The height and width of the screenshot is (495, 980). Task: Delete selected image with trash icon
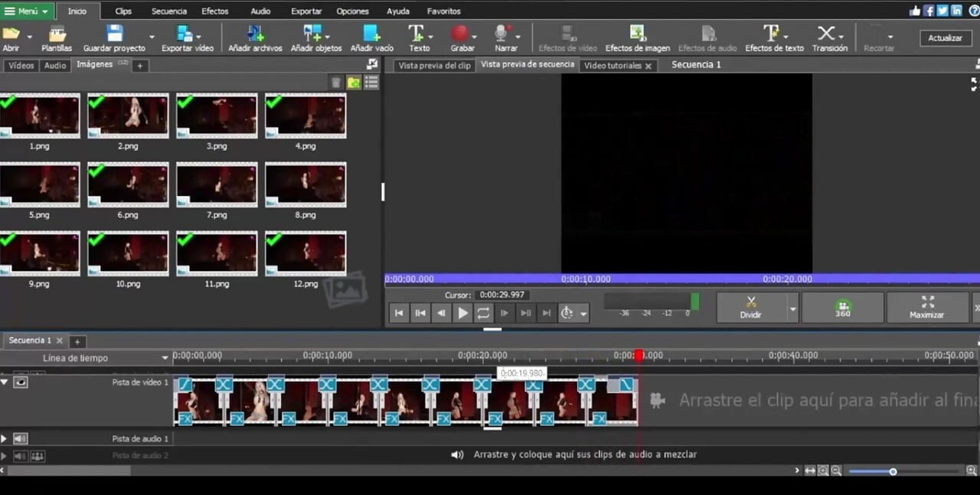pyautogui.click(x=335, y=83)
